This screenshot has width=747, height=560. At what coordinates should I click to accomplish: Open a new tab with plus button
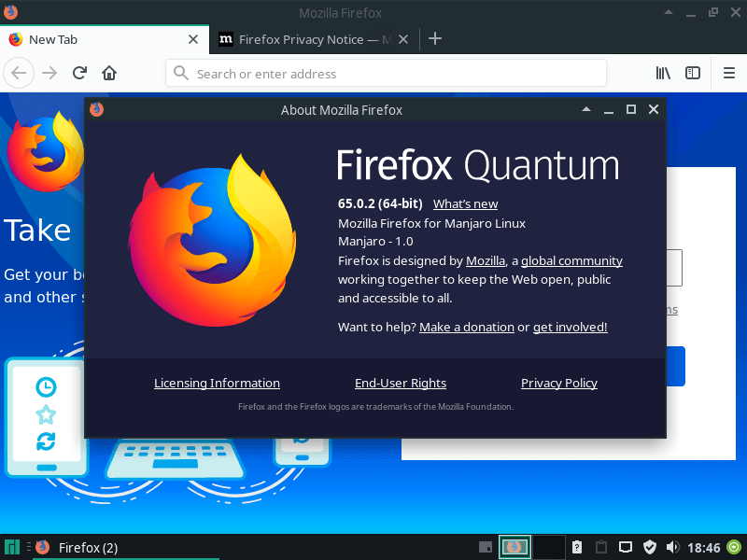pyautogui.click(x=435, y=39)
